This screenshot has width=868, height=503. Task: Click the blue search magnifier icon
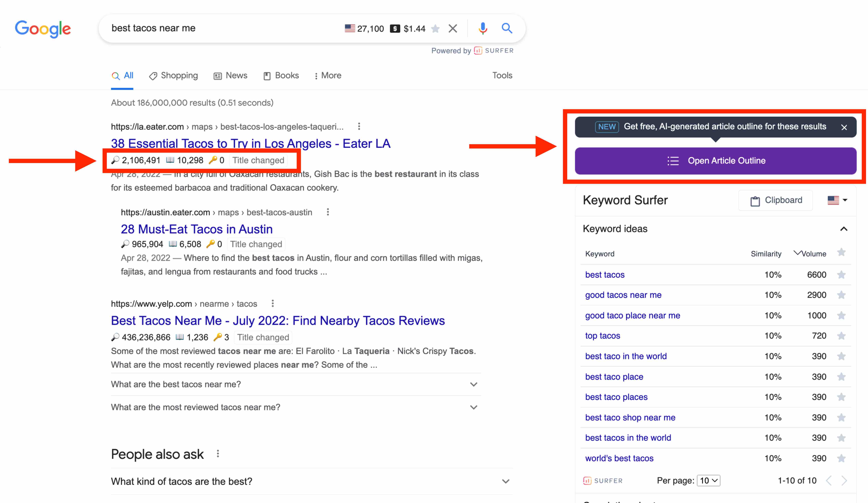(507, 28)
